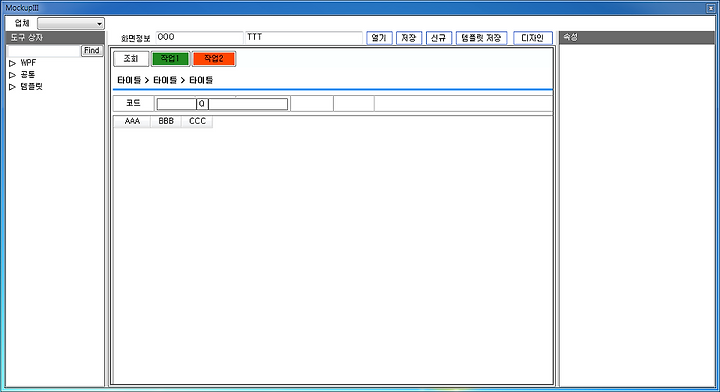Click the first code input box
This screenshot has width=720, height=392.
[177, 104]
